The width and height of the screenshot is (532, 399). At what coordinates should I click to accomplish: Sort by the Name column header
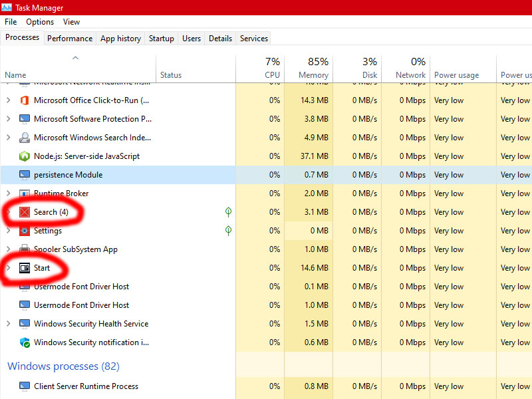point(78,68)
